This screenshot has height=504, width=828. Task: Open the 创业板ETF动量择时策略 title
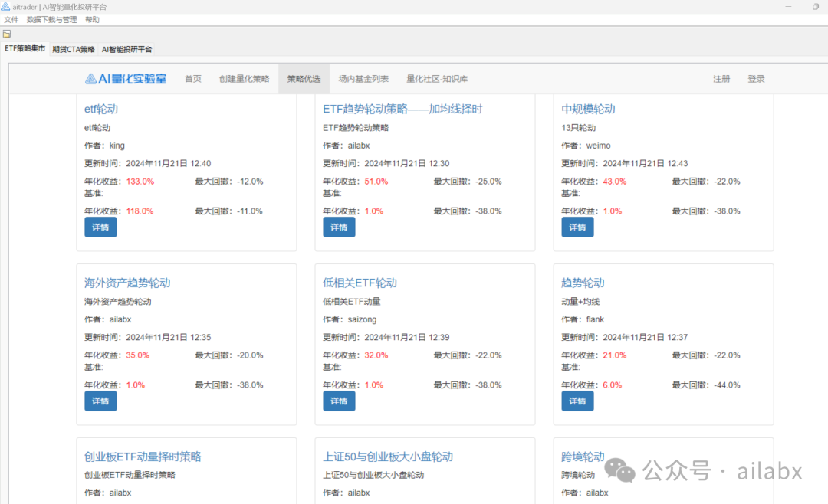(x=143, y=457)
